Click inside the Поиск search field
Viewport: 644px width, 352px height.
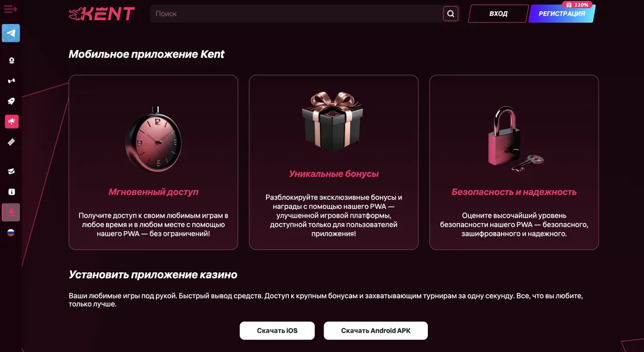pos(264,13)
